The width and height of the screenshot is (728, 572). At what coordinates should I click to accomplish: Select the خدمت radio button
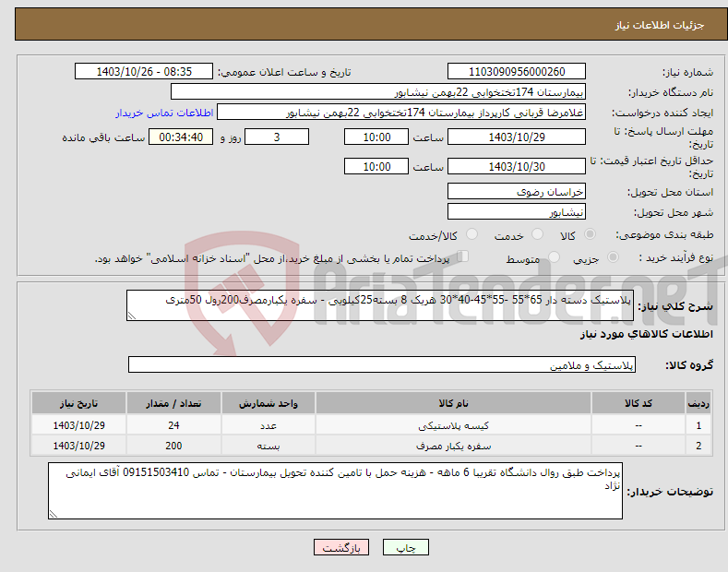537,234
